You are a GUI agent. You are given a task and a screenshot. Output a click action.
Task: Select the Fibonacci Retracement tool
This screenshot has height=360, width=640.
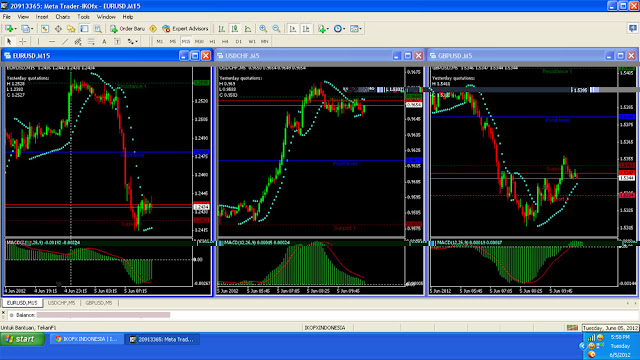pos(91,41)
